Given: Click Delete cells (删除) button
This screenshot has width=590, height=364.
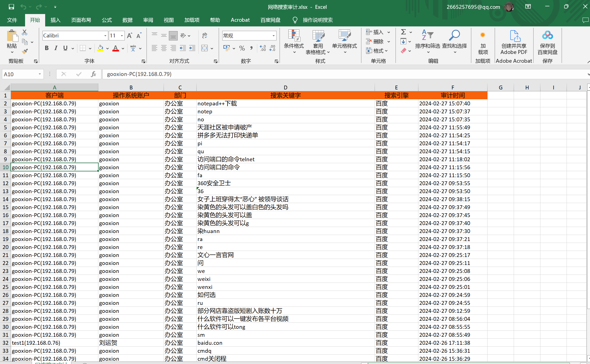Looking at the screenshot, I should tap(375, 42).
